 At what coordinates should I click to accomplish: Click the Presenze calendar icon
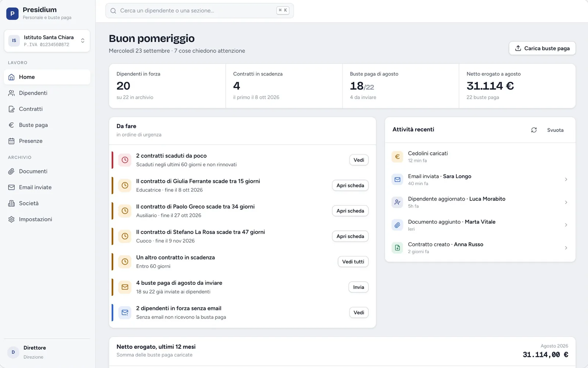[11, 141]
